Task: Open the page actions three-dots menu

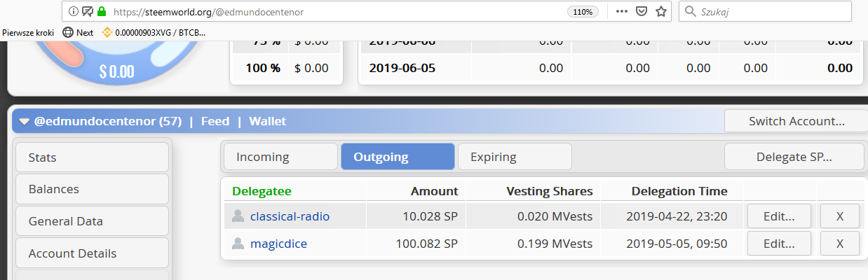Action: tap(622, 12)
